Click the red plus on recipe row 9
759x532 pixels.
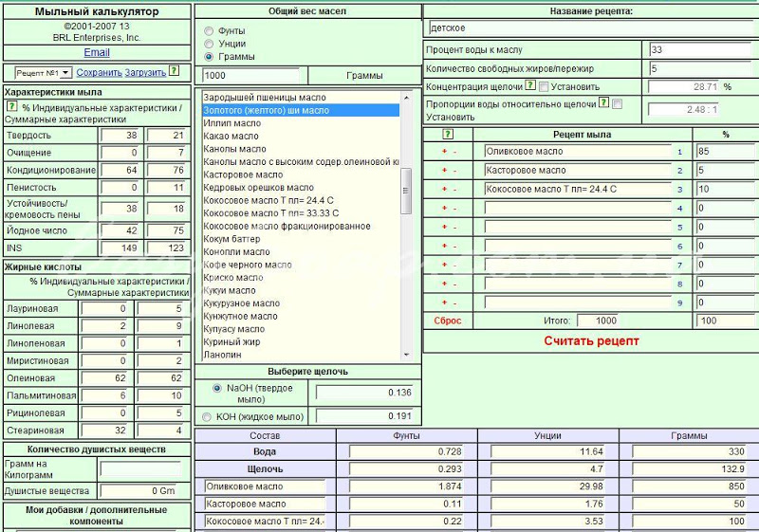pyautogui.click(x=444, y=303)
